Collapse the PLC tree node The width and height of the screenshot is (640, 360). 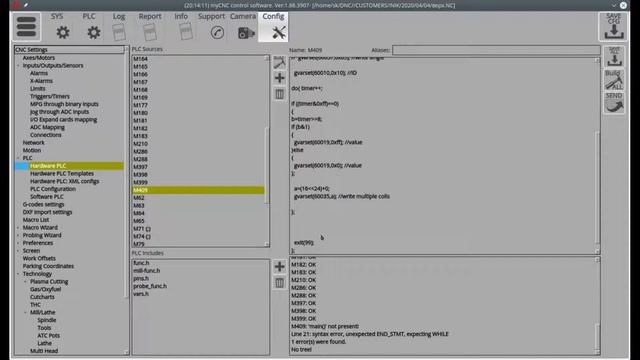point(18,158)
